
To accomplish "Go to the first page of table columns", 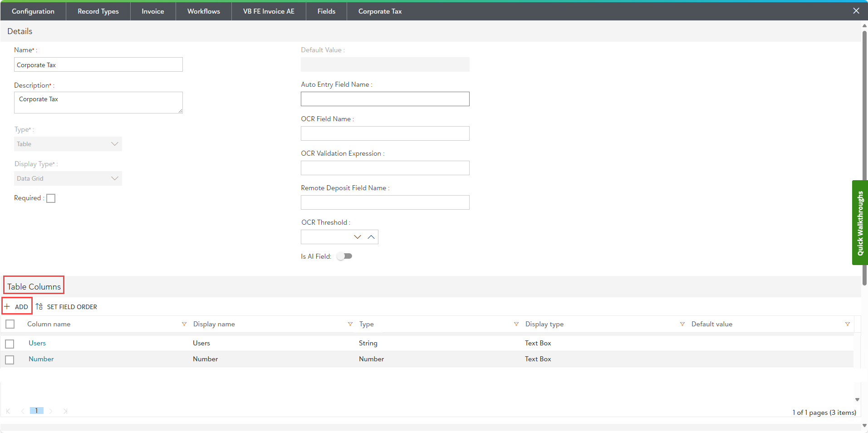I will tap(8, 411).
